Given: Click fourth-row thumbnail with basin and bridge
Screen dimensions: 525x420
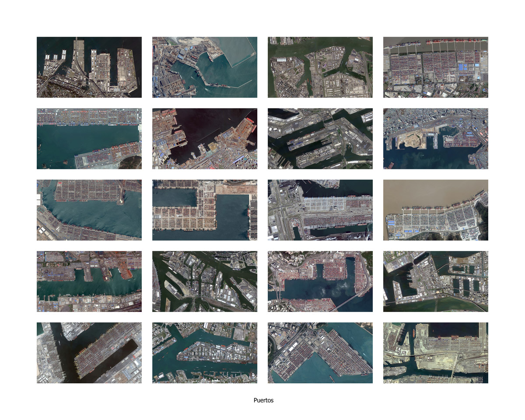Looking at the screenshot, I should tap(320, 281).
